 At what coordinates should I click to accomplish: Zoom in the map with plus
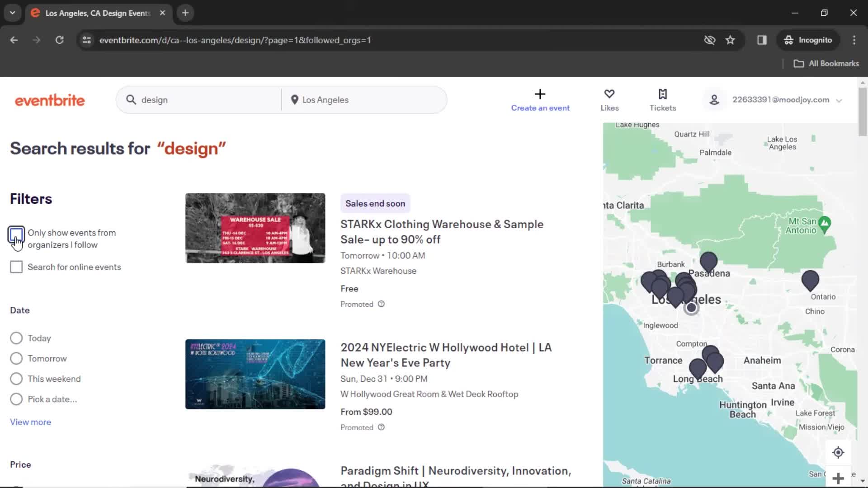[838, 479]
